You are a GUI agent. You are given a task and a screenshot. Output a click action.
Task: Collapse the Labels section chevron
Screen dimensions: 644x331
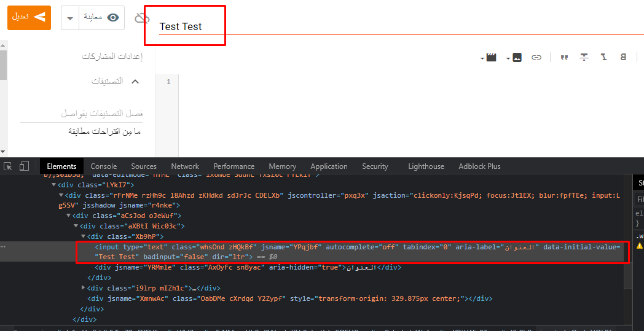click(x=135, y=81)
